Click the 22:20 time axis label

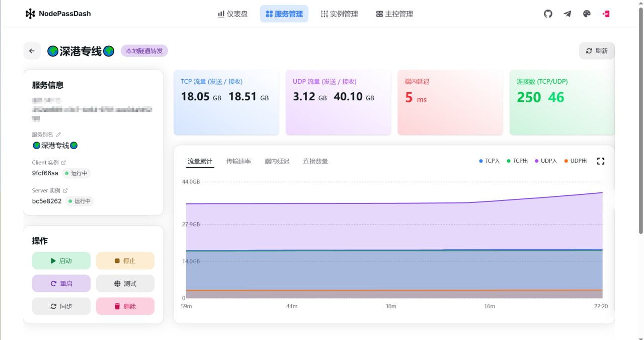click(601, 306)
